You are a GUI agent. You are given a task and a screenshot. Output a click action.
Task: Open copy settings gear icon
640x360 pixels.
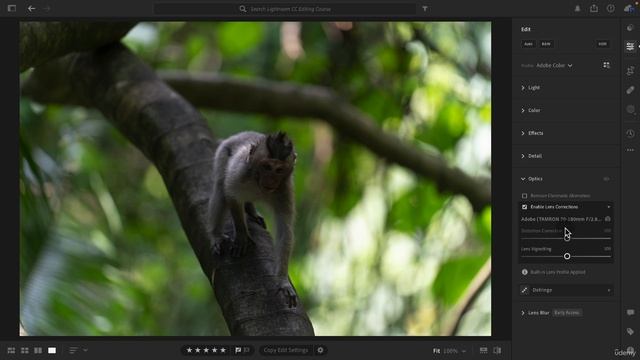point(320,350)
